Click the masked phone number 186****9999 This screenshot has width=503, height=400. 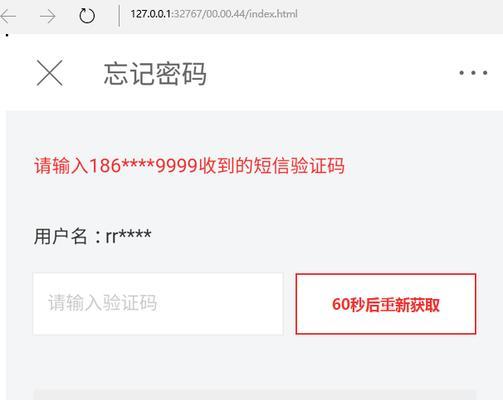tap(144, 166)
